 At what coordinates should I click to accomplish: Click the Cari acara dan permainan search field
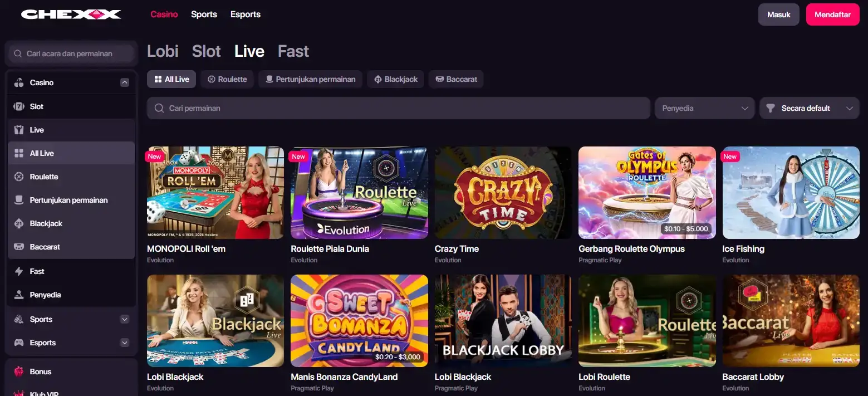[x=71, y=53]
